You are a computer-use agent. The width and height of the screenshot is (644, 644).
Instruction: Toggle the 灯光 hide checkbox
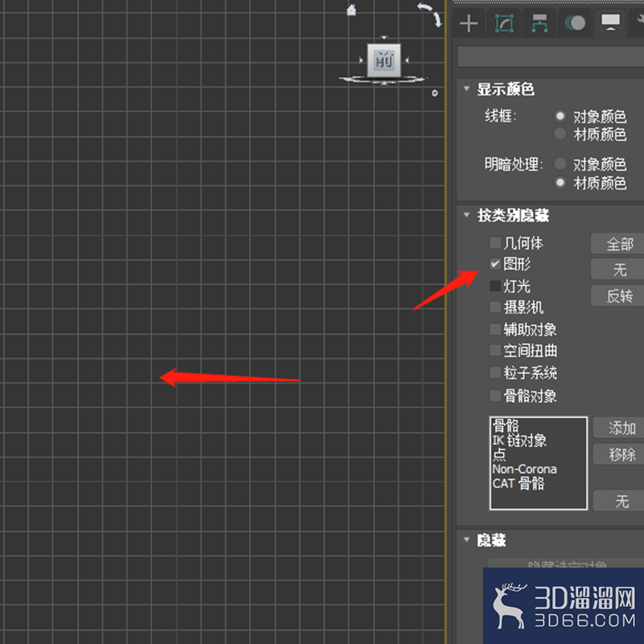pyautogui.click(x=495, y=286)
